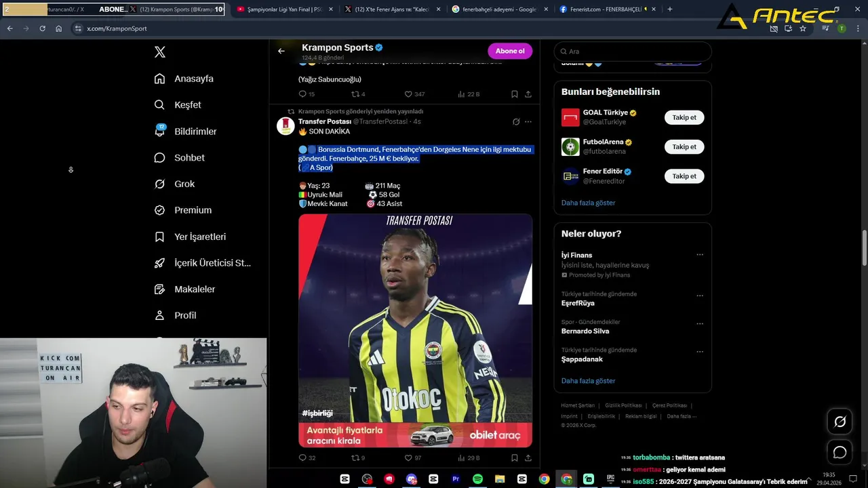868x488 pixels.
Task: Follow GOAL Türkiye with Takip et
Action: point(684,117)
